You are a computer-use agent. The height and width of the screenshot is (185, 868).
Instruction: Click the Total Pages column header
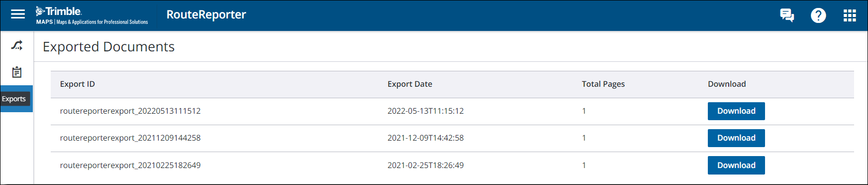click(x=603, y=84)
